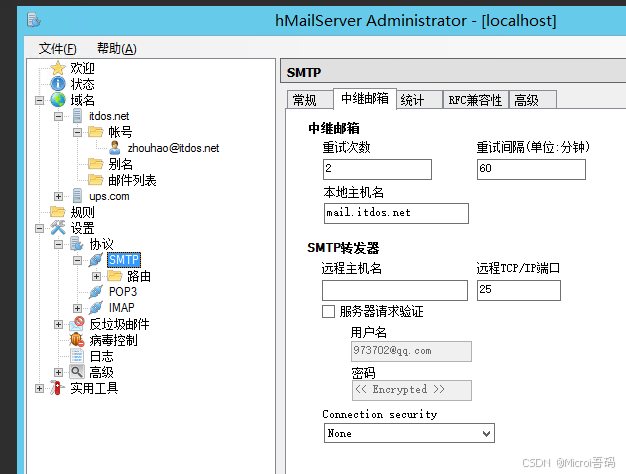
Task: Collapse the 协议 protocols node
Action: point(58,244)
